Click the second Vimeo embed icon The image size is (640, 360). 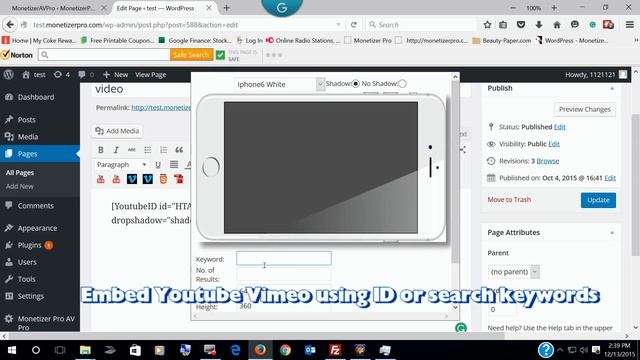click(147, 179)
